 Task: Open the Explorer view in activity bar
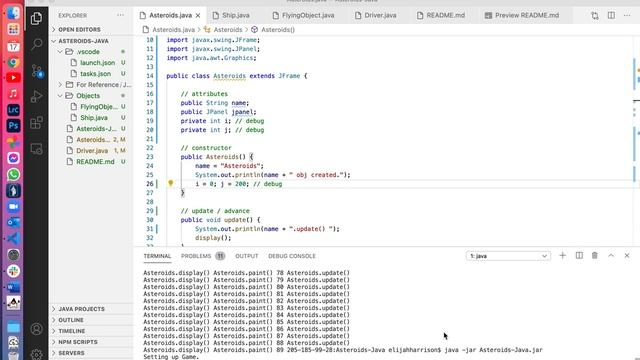pos(36,18)
